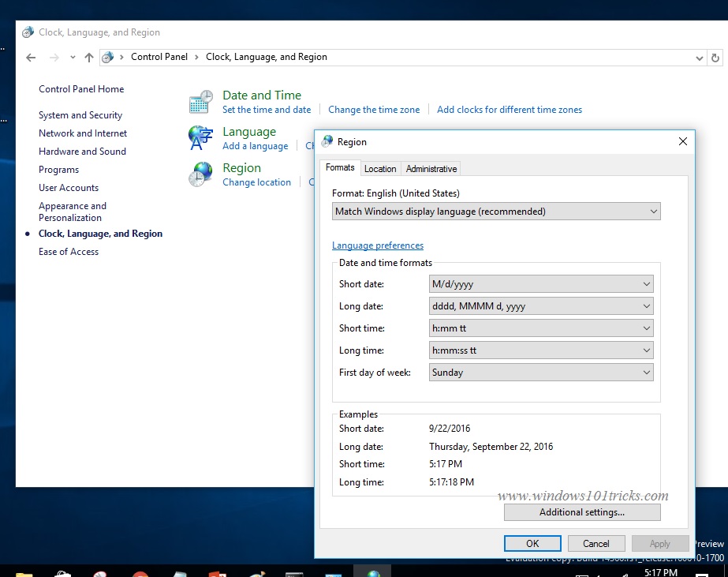Click the Region dialog title globe icon
This screenshot has height=577, width=728.
coord(327,141)
